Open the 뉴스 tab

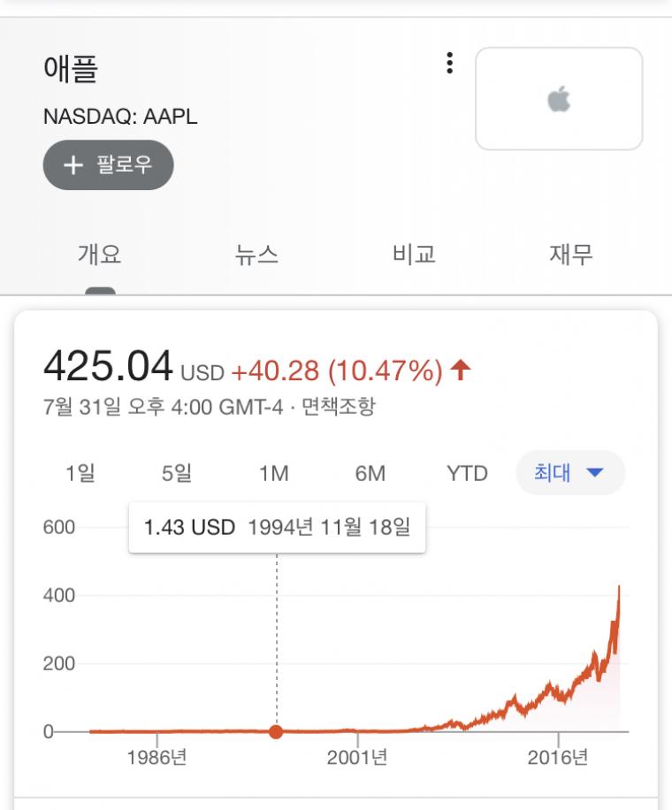click(x=256, y=256)
